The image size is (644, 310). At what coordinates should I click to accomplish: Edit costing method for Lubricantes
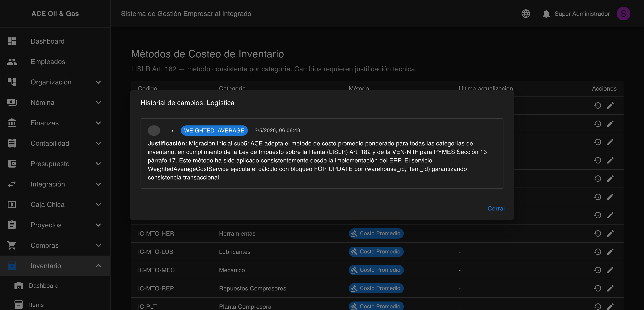(610, 252)
